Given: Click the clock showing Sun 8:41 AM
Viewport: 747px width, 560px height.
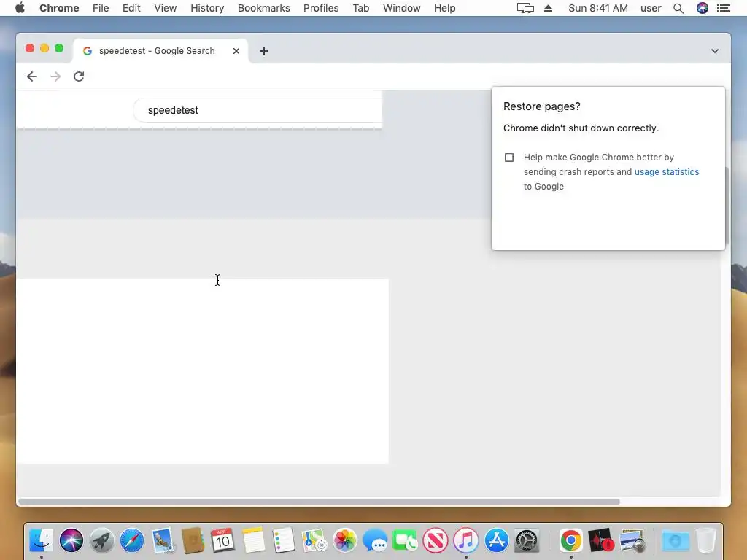Looking at the screenshot, I should [x=598, y=8].
